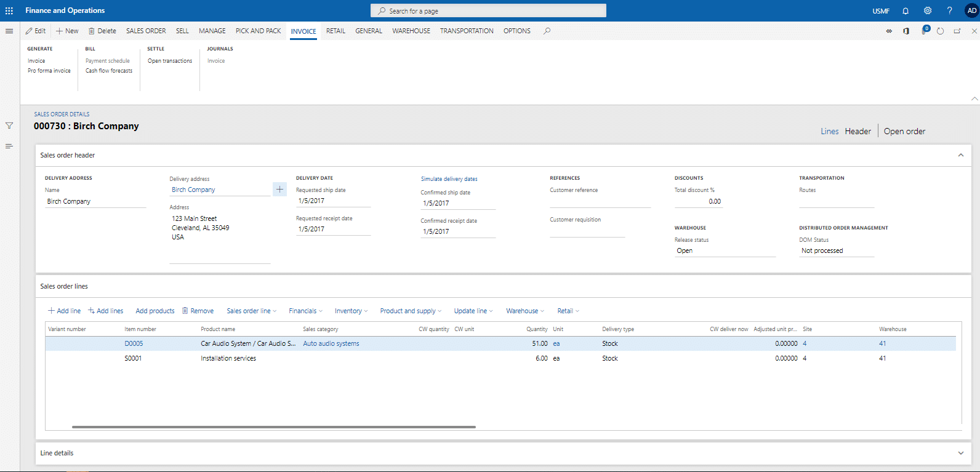Image resolution: width=980 pixels, height=472 pixels.
Task: Open the Warehouse dropdown in lines toolbar
Action: [525, 311]
